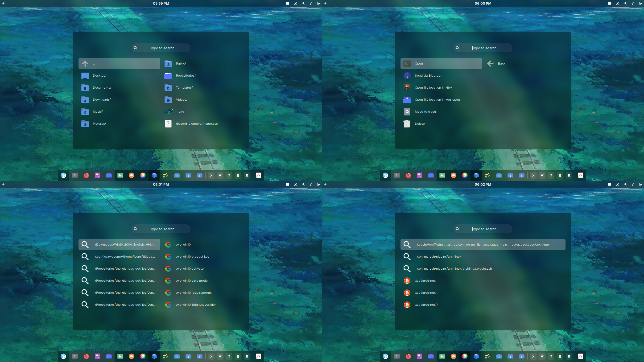
Task: Click the Delete trash can icon
Action: tap(407, 123)
